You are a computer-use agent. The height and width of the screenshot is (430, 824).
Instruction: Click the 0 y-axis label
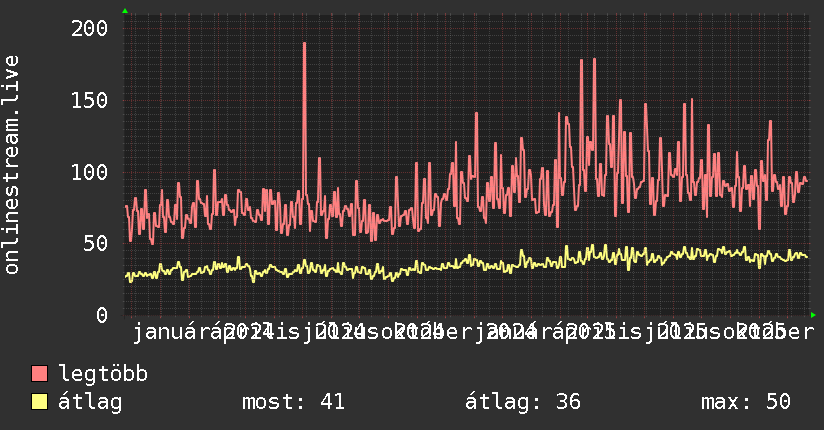[102, 315]
